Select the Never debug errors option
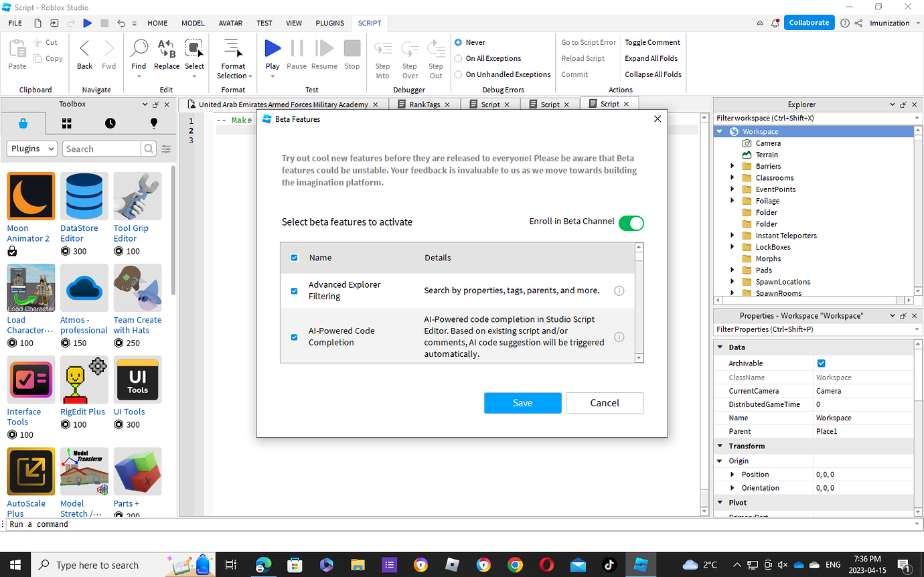The height and width of the screenshot is (577, 924). 459,42
